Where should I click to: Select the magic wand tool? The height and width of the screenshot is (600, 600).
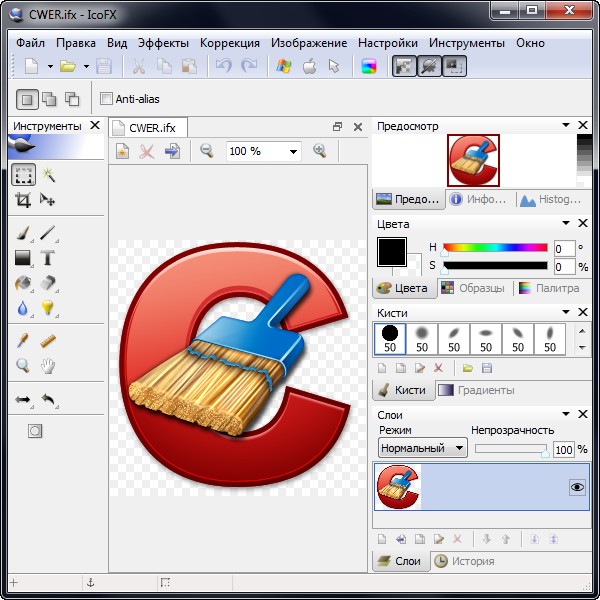click(48, 176)
